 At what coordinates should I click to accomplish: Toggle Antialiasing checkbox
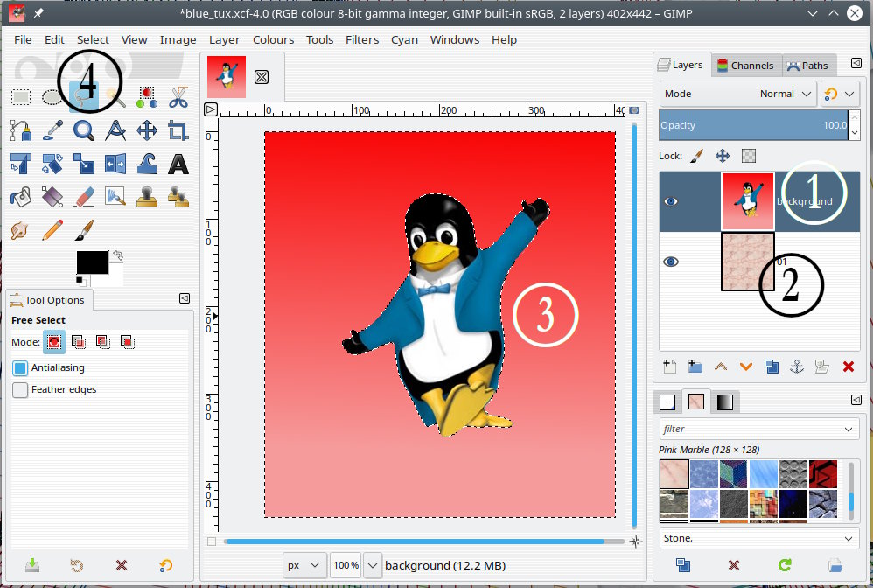(20, 367)
